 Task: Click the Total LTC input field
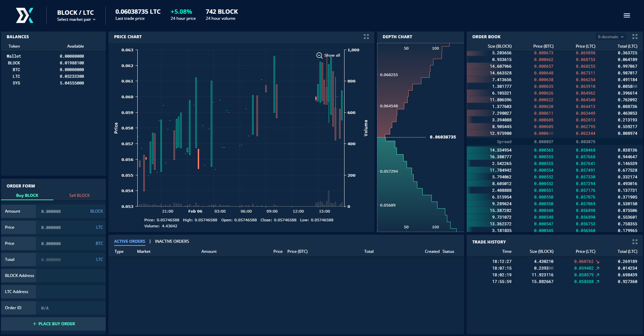click(71, 260)
